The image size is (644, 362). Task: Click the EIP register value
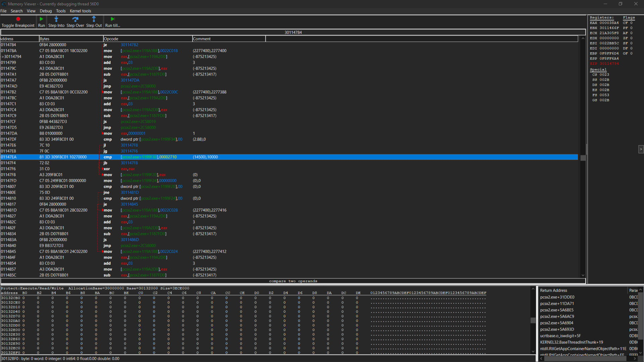pos(609,63)
